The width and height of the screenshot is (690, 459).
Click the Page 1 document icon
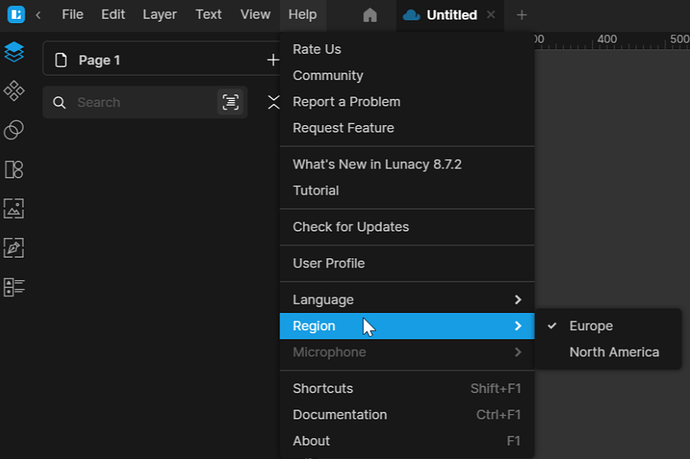(61, 60)
